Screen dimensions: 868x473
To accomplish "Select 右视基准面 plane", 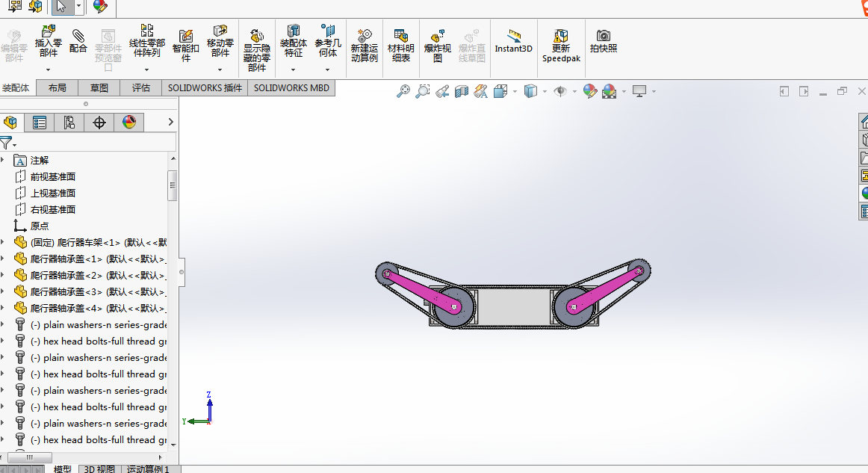I will click(52, 209).
